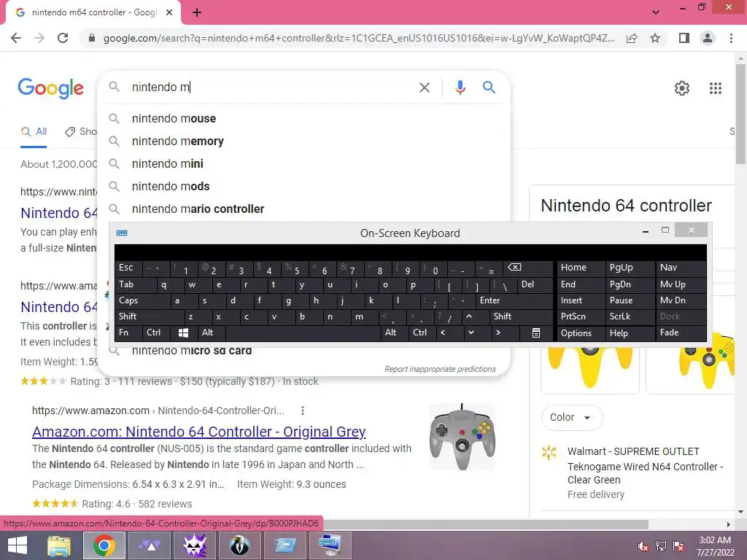
Task: Reload the page
Action: 63,38
